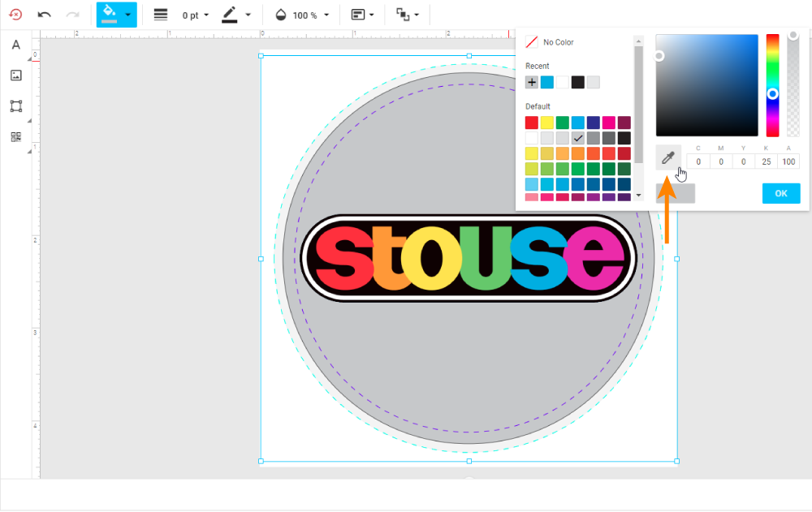The image size is (812, 512).
Task: Select the Shape tool in sidebar
Action: click(x=15, y=106)
